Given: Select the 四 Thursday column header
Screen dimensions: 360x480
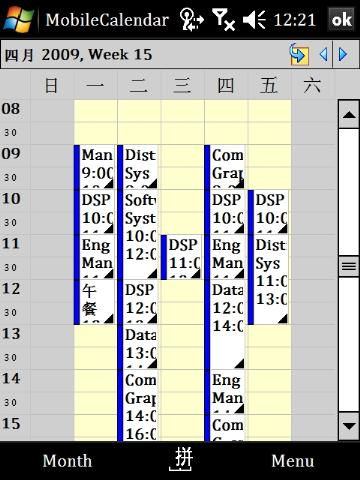Looking at the screenshot, I should click(226, 85).
